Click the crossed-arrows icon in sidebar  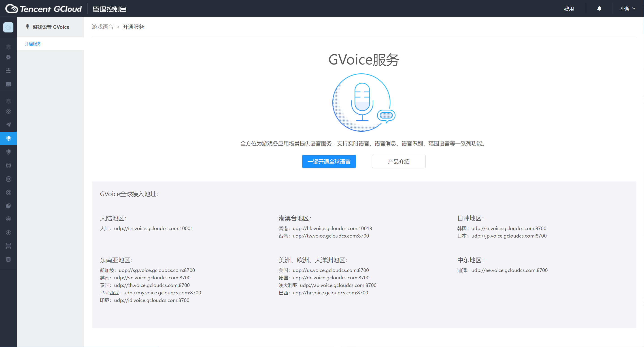click(8, 246)
